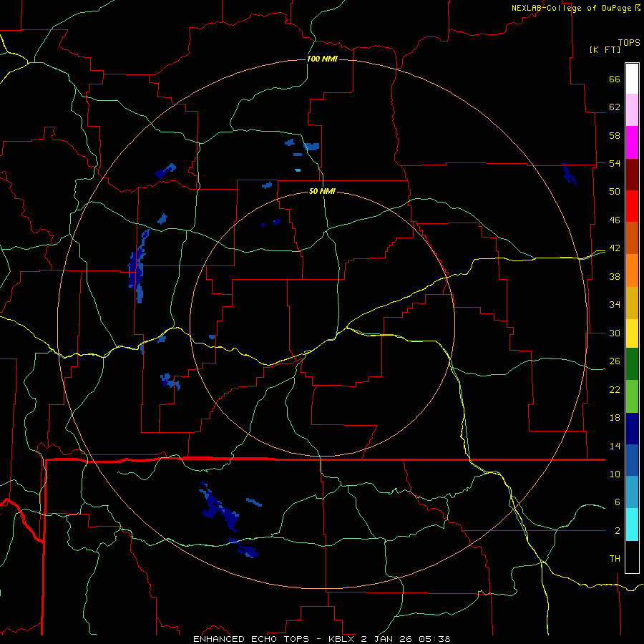This screenshot has height=644, width=644.
Task: Click legend value 30
Action: [615, 333]
